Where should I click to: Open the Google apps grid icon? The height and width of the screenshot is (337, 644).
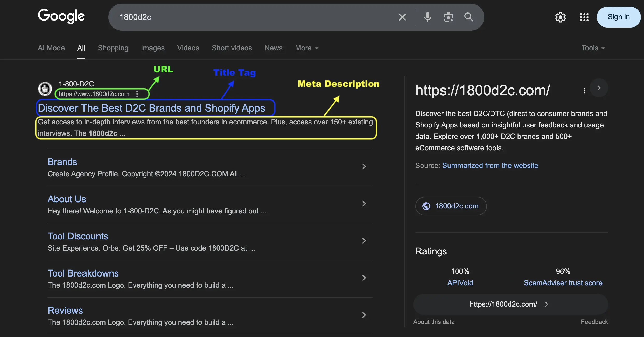[x=584, y=17]
